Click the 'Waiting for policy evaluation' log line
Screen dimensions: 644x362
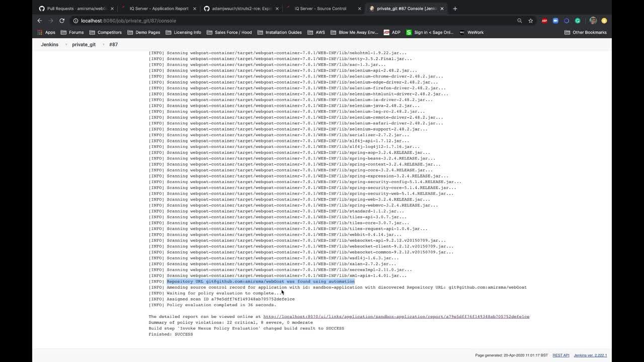pos(215,293)
